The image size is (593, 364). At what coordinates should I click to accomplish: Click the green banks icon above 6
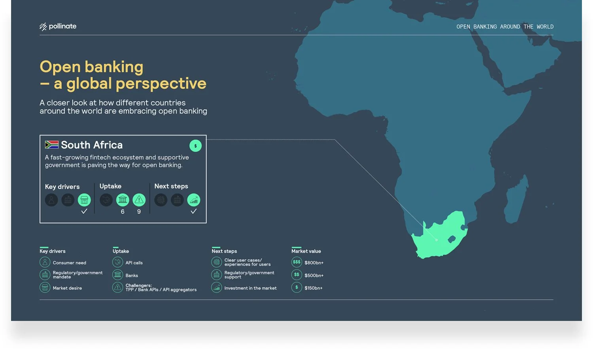123,200
